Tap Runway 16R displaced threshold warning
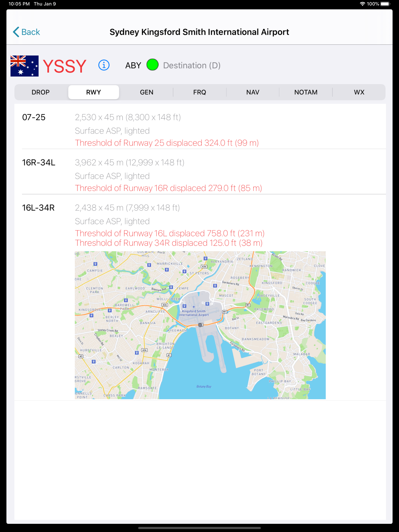Viewport: 399px width, 532px height. pos(169,188)
